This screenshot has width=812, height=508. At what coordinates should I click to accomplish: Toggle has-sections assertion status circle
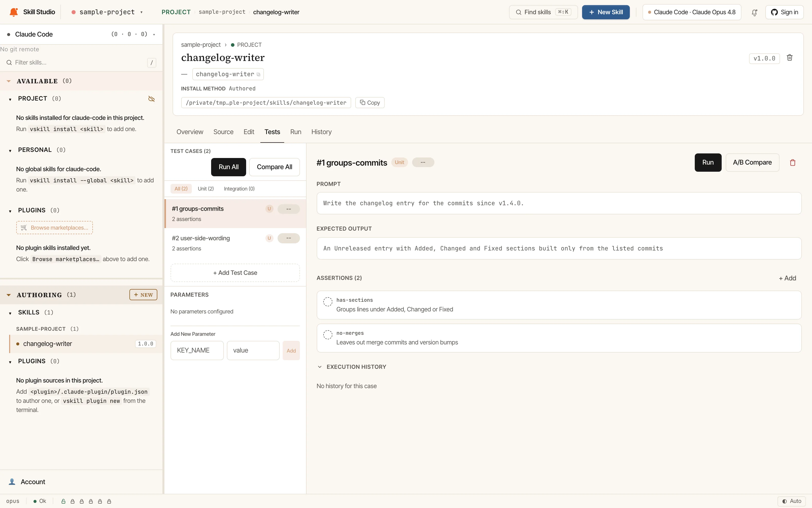coord(328,301)
